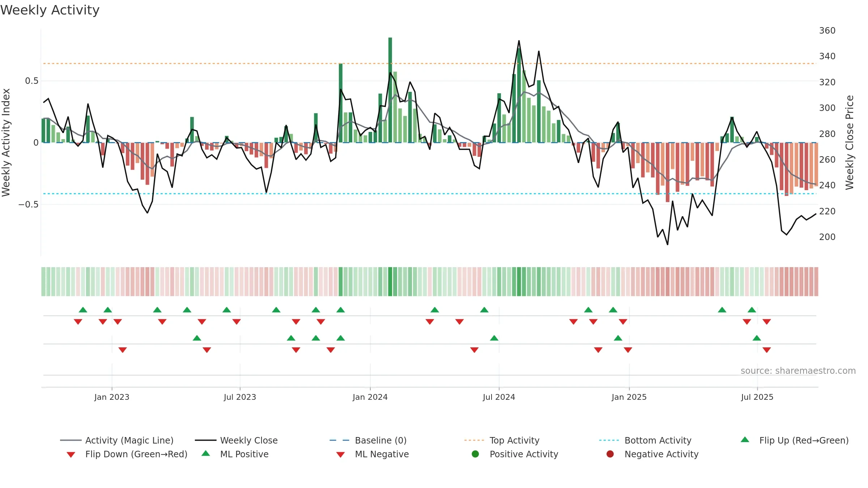This screenshot has height=488, width=868.
Task: Click the last Flip Down marker after Jul 2025
Action: 767,322
